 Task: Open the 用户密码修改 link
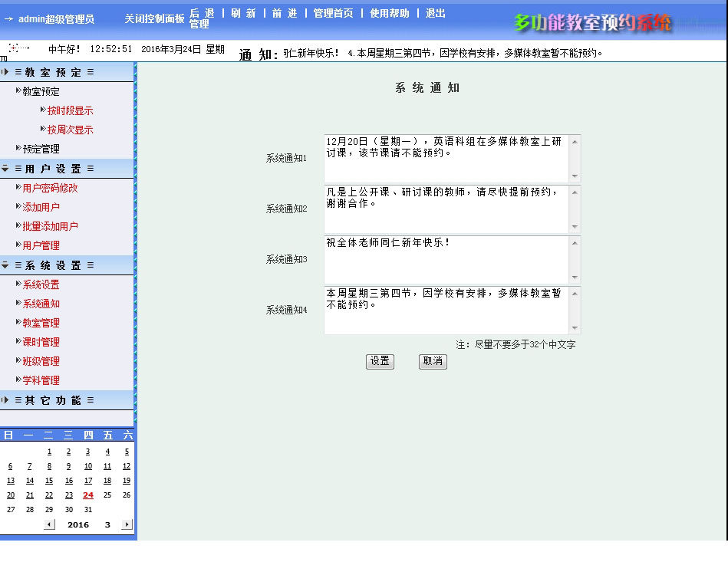coord(50,188)
